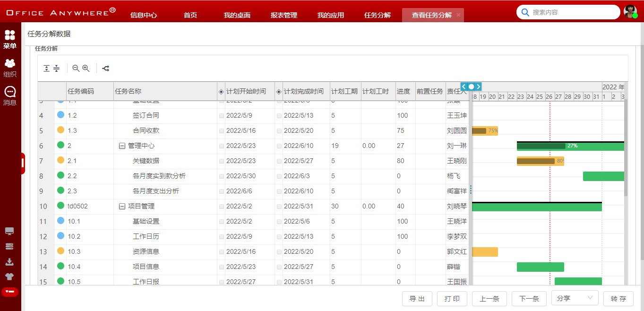The image size is (644, 311).
Task: Open the 消息 messages panel
Action: click(x=10, y=96)
